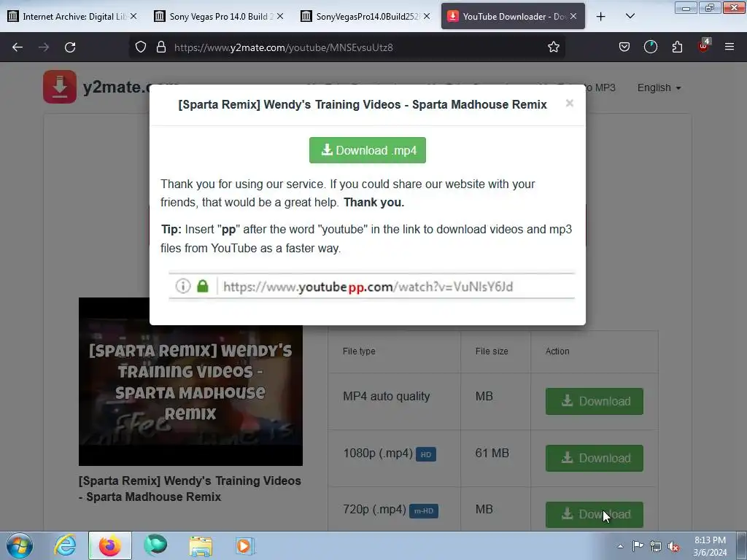Switch to Internet Archive Digital Library tab

point(71,17)
